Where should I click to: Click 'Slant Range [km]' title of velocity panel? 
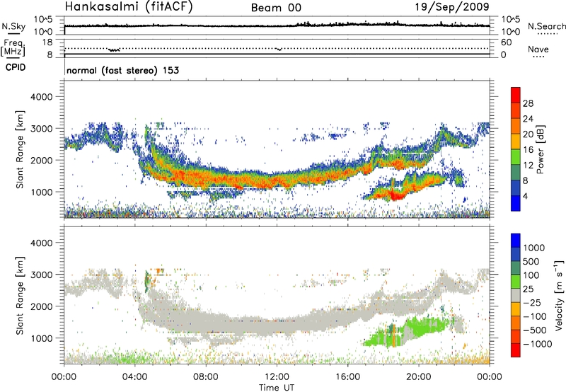(20, 295)
